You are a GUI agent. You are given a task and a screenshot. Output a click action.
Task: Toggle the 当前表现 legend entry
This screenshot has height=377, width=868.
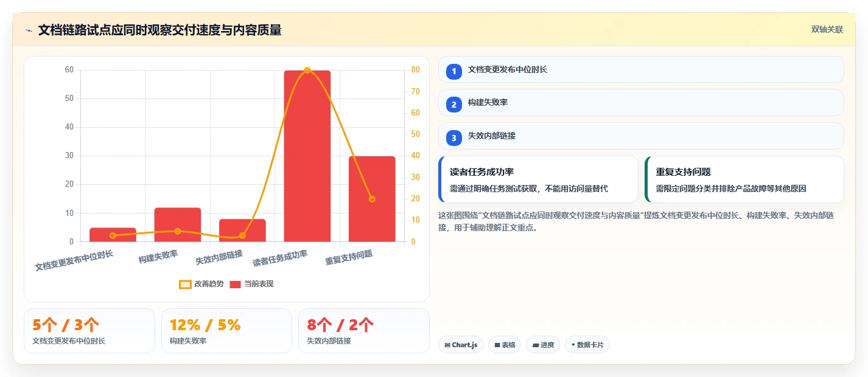(252, 284)
